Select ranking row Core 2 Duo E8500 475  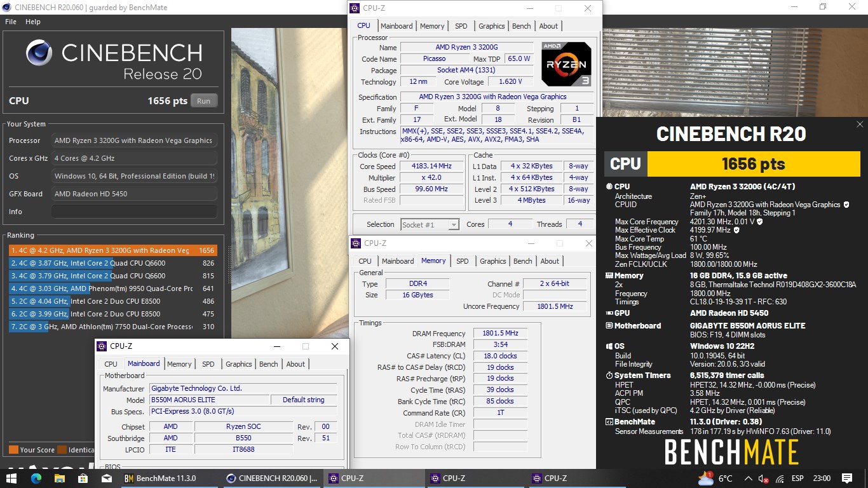(x=112, y=314)
